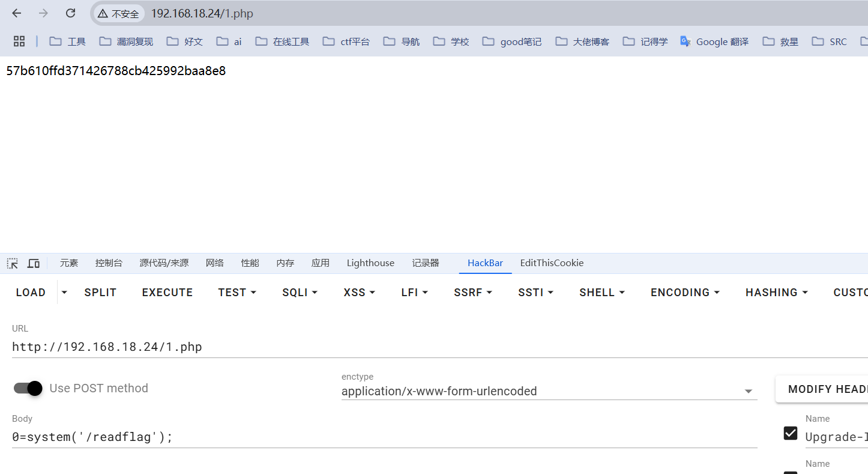The height and width of the screenshot is (474, 868).
Task: Open the XSS dropdown menu
Action: point(359,293)
